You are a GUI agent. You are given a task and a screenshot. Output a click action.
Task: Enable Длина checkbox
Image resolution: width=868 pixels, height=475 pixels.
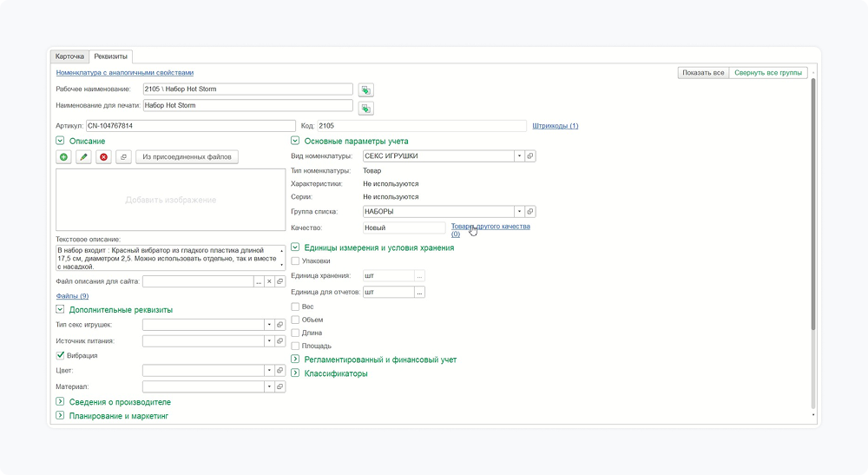[x=295, y=333]
